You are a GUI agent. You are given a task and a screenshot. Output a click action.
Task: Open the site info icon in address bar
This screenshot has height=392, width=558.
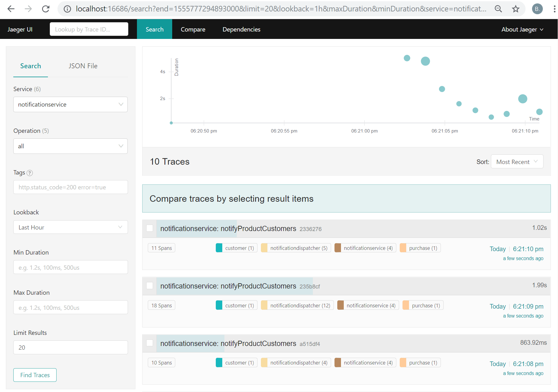pos(67,9)
